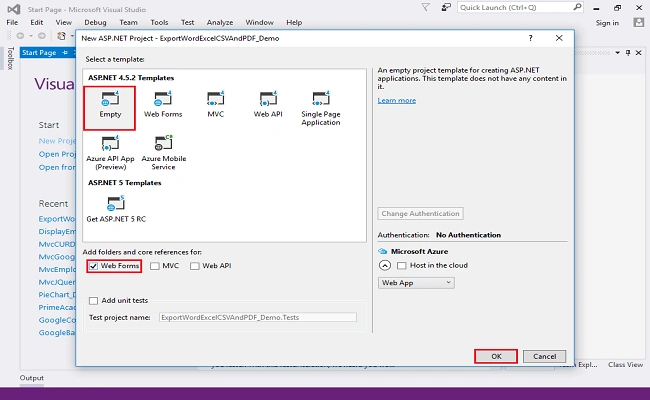Open the Web App dropdown

point(416,283)
